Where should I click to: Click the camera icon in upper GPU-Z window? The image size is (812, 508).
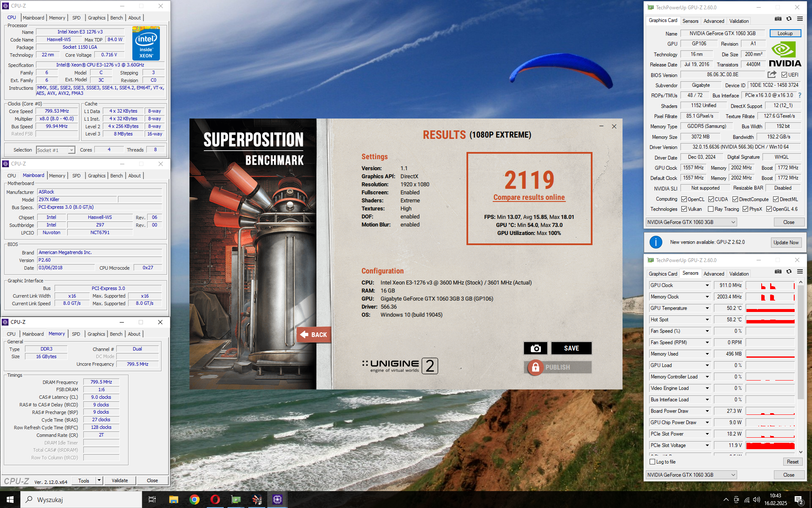[778, 19]
